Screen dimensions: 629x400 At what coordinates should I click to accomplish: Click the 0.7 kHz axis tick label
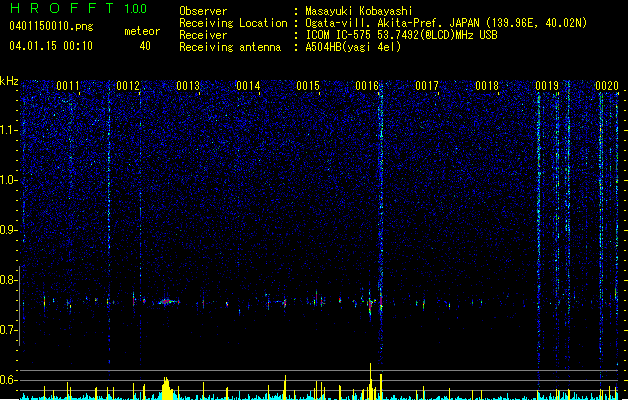pyautogui.click(x=8, y=330)
